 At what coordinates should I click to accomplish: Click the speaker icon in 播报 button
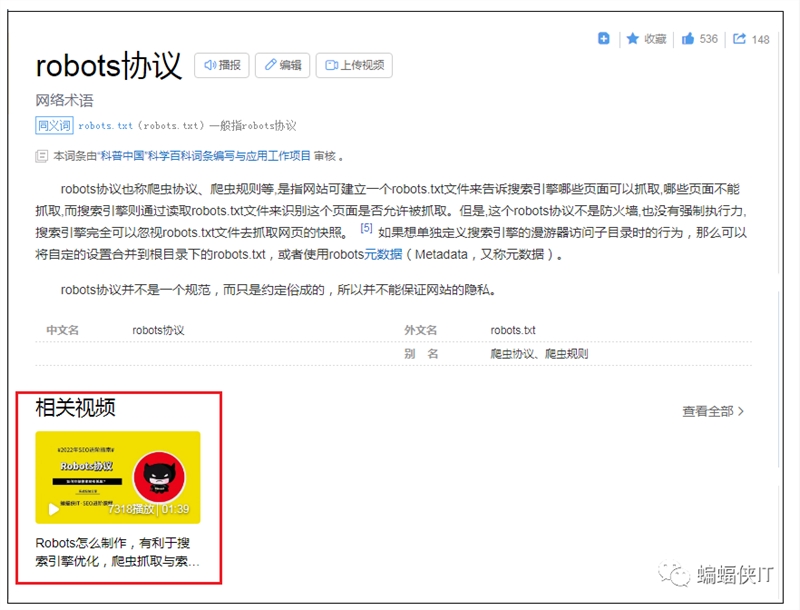coord(210,65)
